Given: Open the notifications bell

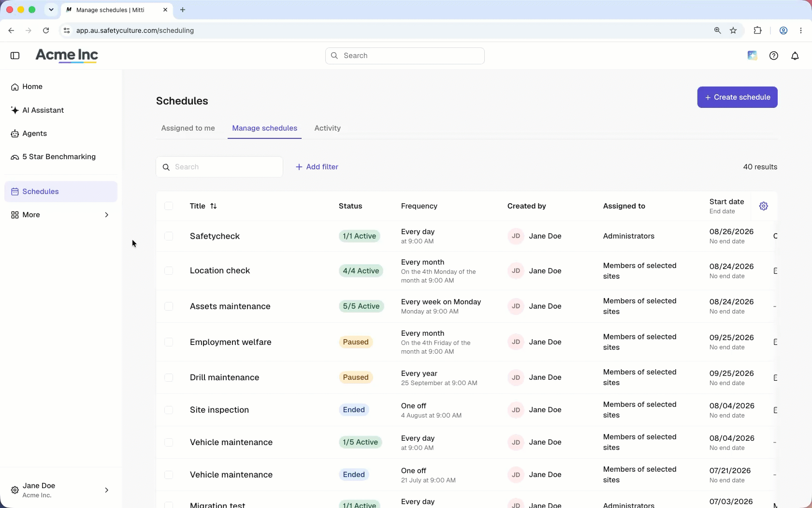Looking at the screenshot, I should coord(795,56).
